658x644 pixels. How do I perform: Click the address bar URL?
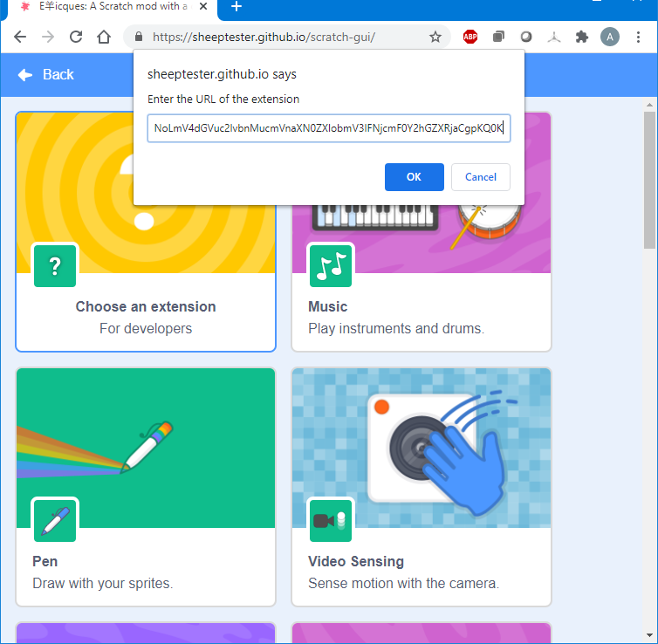pyautogui.click(x=264, y=37)
